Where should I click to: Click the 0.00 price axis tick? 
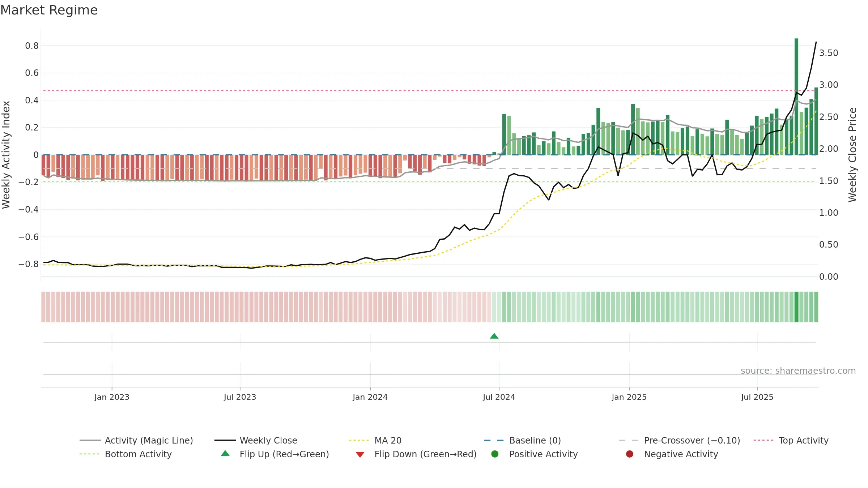pyautogui.click(x=829, y=277)
